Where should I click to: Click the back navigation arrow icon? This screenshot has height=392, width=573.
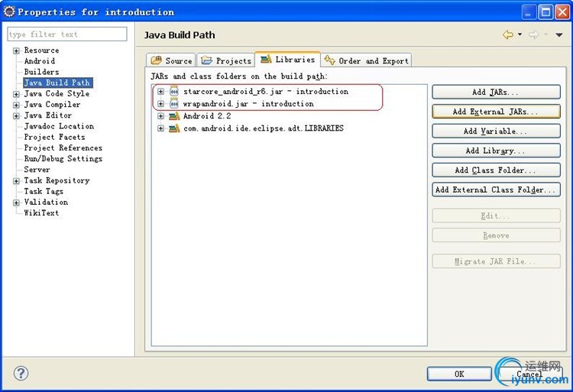point(508,35)
